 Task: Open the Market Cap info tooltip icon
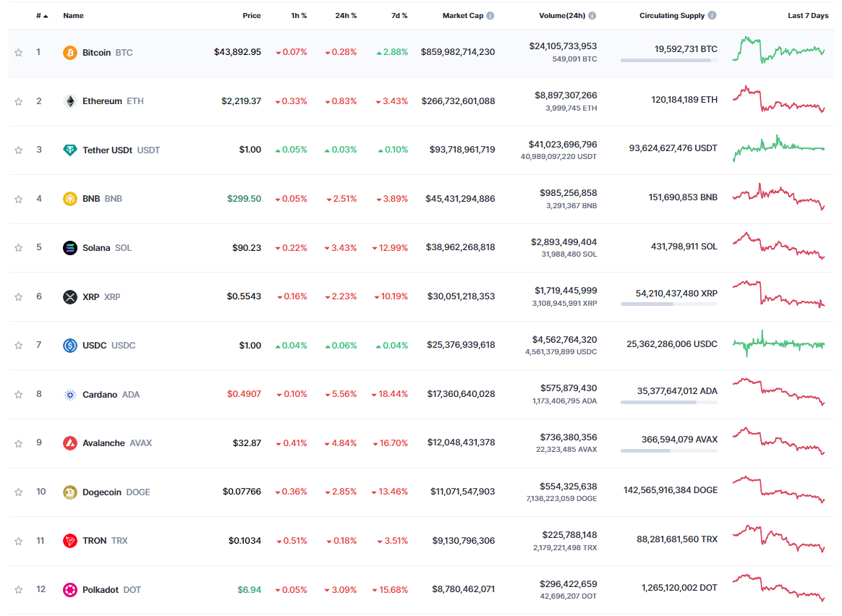[490, 16]
